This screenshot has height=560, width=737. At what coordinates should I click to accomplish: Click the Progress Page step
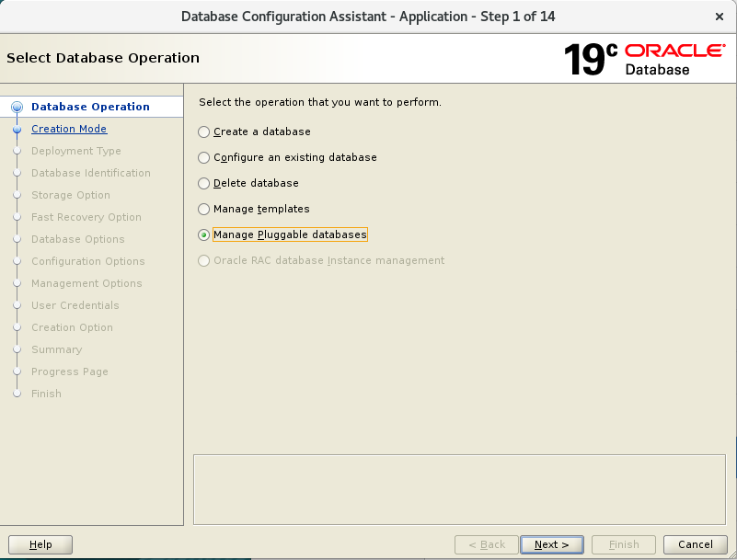(x=70, y=371)
